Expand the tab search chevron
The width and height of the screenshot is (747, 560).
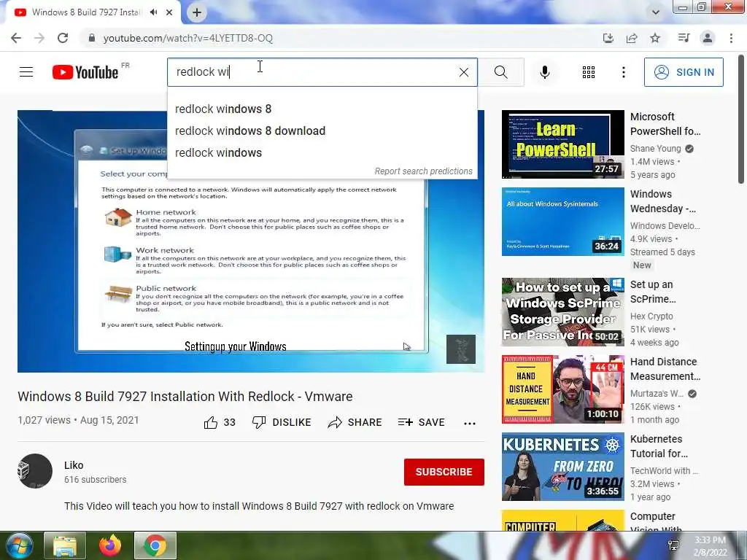point(656,12)
